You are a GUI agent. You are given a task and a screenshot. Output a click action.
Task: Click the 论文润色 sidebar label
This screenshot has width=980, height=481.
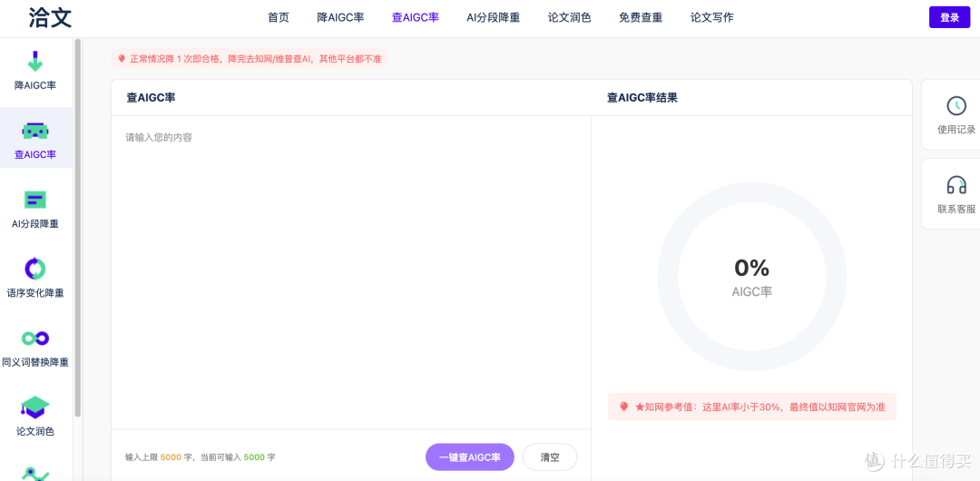point(35,432)
